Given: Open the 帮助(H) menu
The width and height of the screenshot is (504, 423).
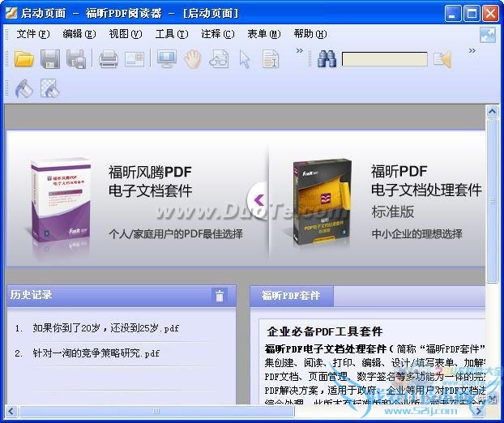Looking at the screenshot, I should [310, 34].
